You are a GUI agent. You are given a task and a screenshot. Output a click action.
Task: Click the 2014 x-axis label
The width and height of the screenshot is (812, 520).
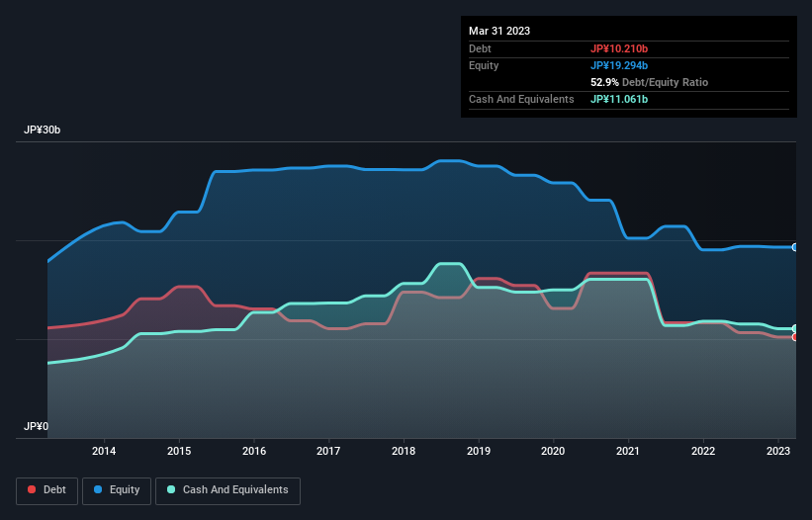[104, 451]
